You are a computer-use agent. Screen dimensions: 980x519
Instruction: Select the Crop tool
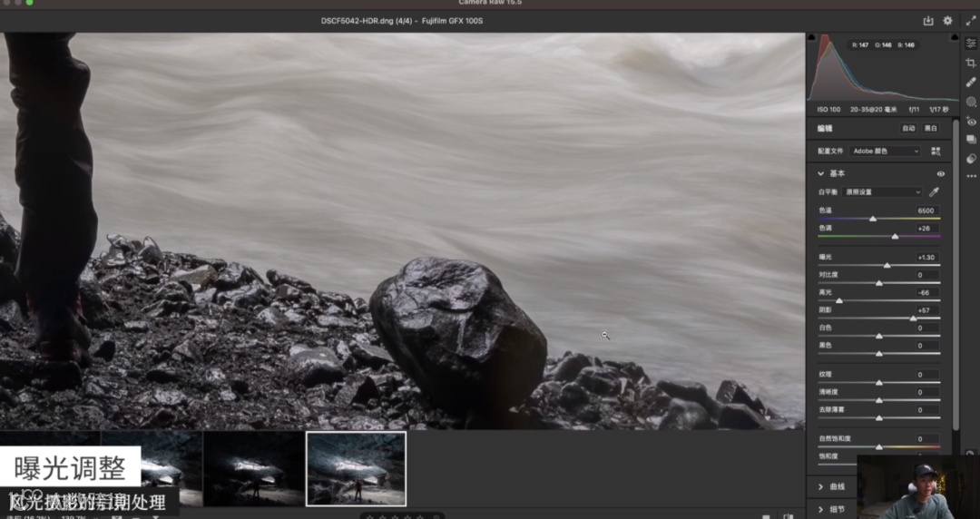(971, 63)
